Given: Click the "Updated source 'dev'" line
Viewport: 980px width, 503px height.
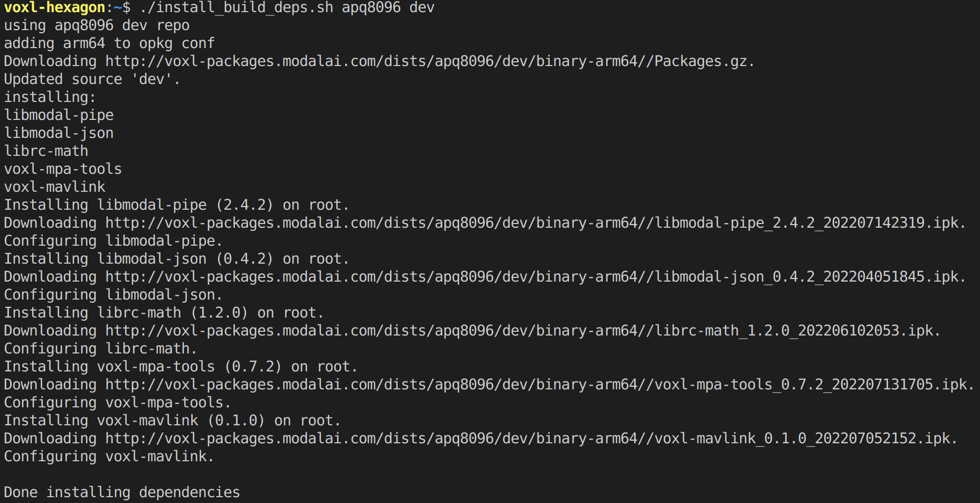Looking at the screenshot, I should pos(92,79).
